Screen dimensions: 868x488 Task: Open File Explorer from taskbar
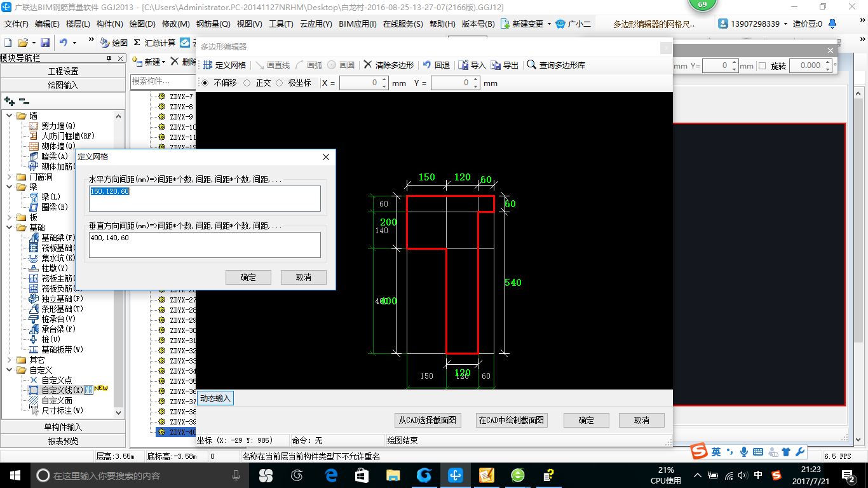393,475
